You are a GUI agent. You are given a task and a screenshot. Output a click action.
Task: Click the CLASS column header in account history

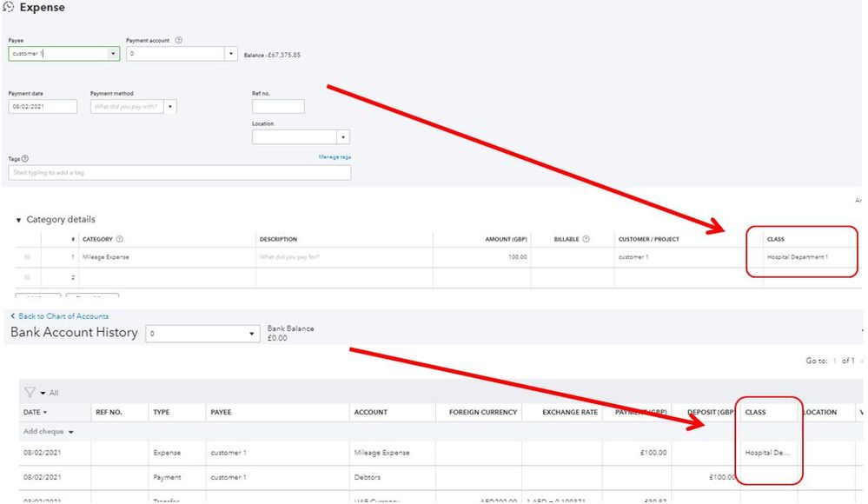[x=755, y=412]
